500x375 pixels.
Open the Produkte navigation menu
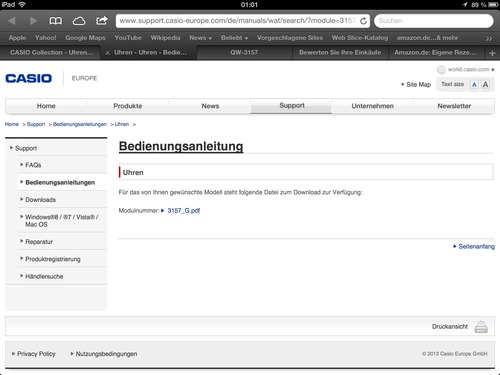click(x=128, y=106)
